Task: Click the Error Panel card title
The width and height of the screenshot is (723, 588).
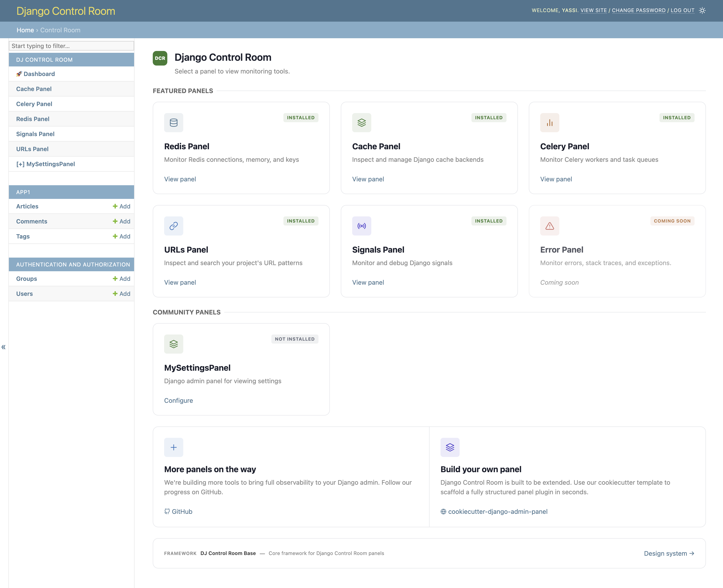Action: [x=562, y=250]
